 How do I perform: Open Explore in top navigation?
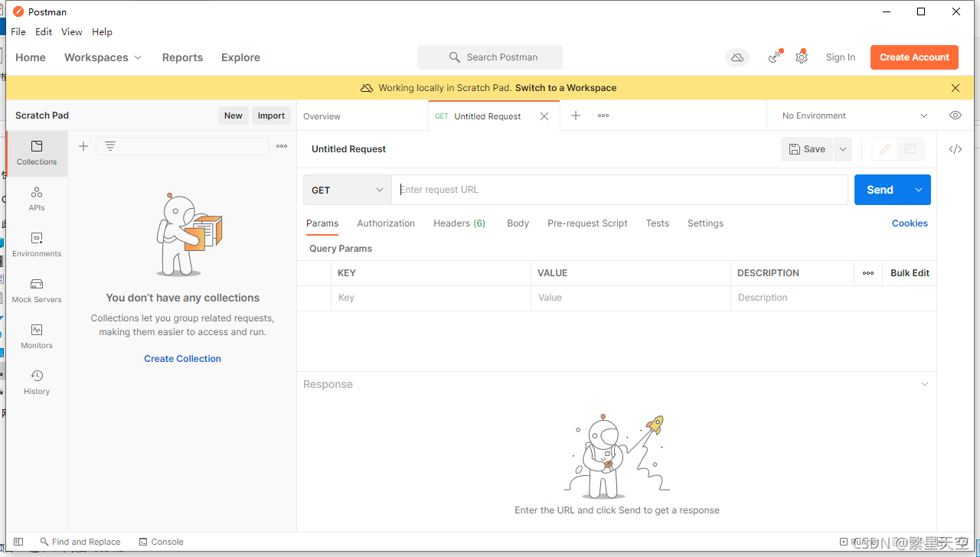click(x=240, y=57)
